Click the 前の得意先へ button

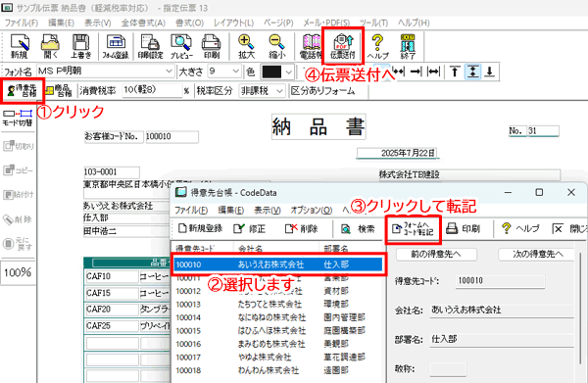(436, 254)
